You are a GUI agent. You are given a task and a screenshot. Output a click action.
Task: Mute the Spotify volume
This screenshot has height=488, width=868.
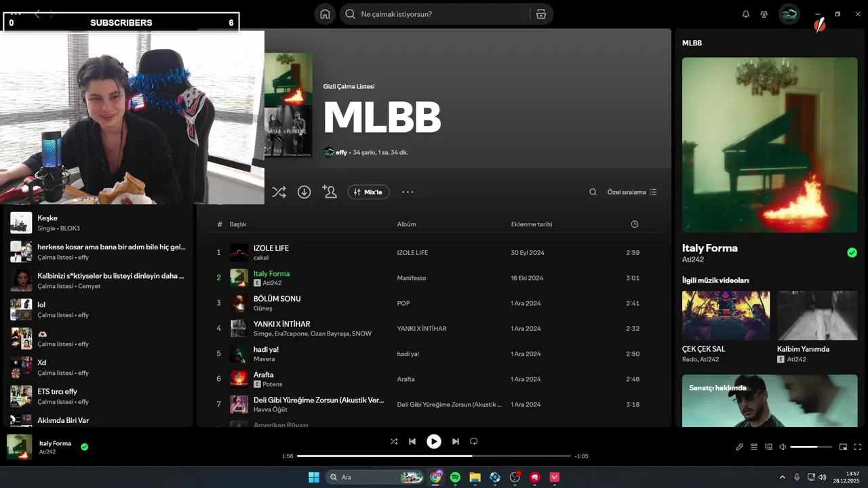click(783, 447)
